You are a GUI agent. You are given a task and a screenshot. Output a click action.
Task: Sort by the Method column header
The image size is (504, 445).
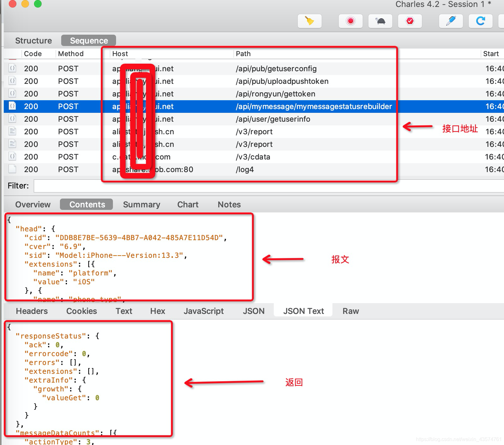tap(71, 54)
